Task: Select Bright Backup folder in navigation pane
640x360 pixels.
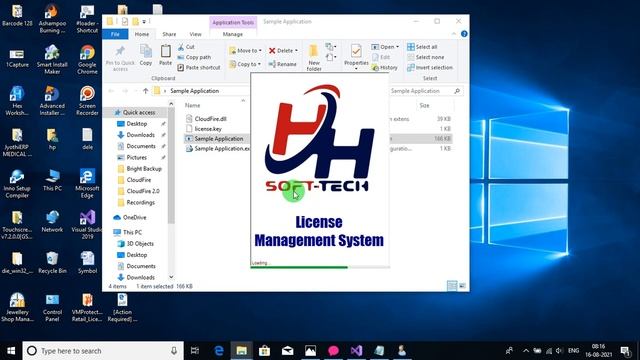Action: pyautogui.click(x=140, y=169)
